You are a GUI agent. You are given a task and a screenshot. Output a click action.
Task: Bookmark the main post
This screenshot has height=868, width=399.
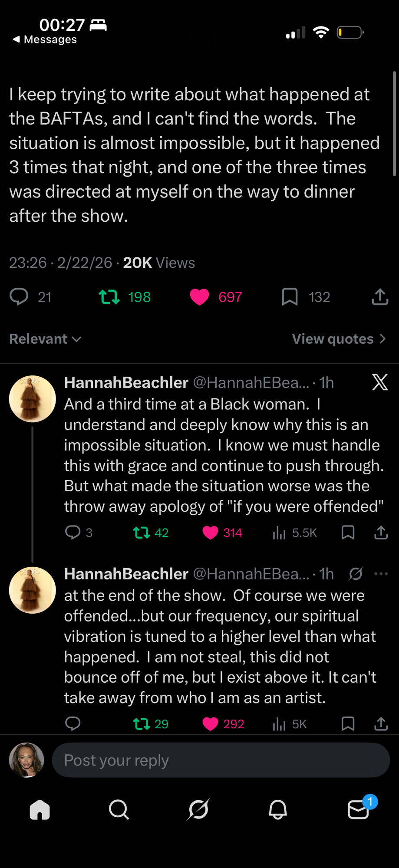(x=290, y=297)
